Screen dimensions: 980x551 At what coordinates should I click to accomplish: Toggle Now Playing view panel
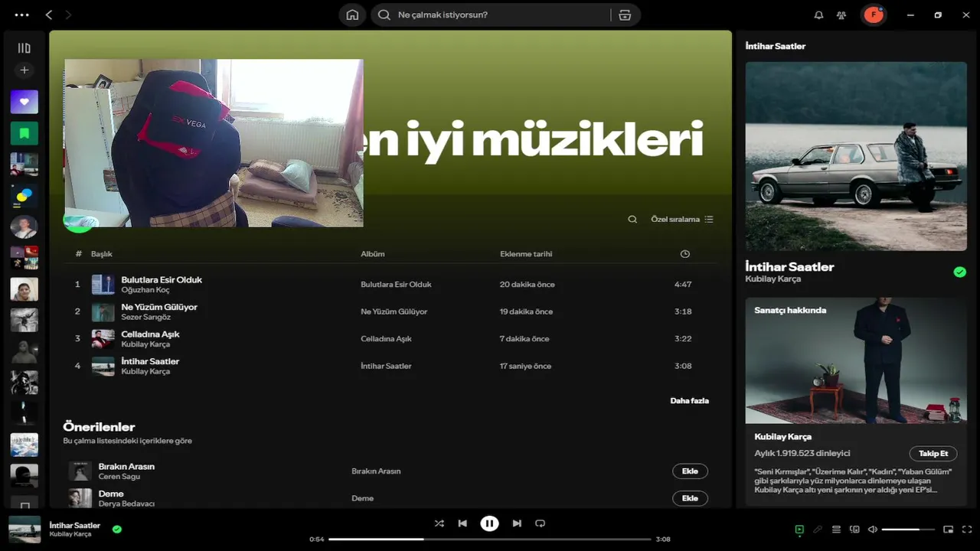tap(799, 530)
